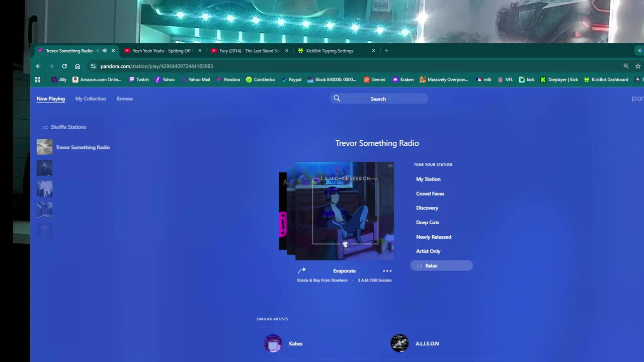The image size is (644, 362).
Task: Open the Dieplayer | Kick bookmark
Action: coord(559,79)
